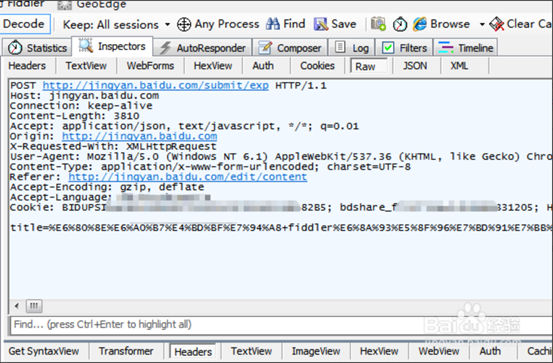
Task: Switch to the AutoResponder tab
Action: coord(202,48)
